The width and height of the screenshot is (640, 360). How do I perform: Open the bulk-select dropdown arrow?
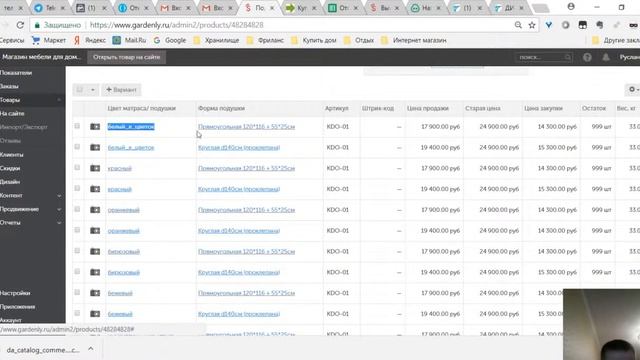[93, 90]
